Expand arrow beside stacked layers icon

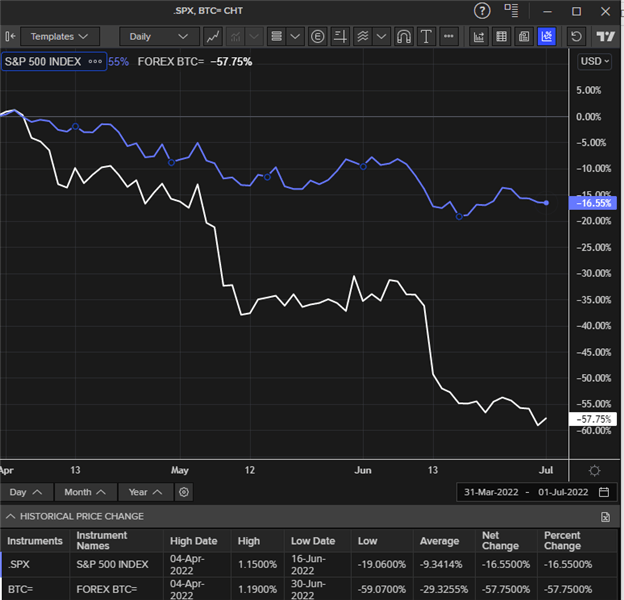(x=295, y=37)
